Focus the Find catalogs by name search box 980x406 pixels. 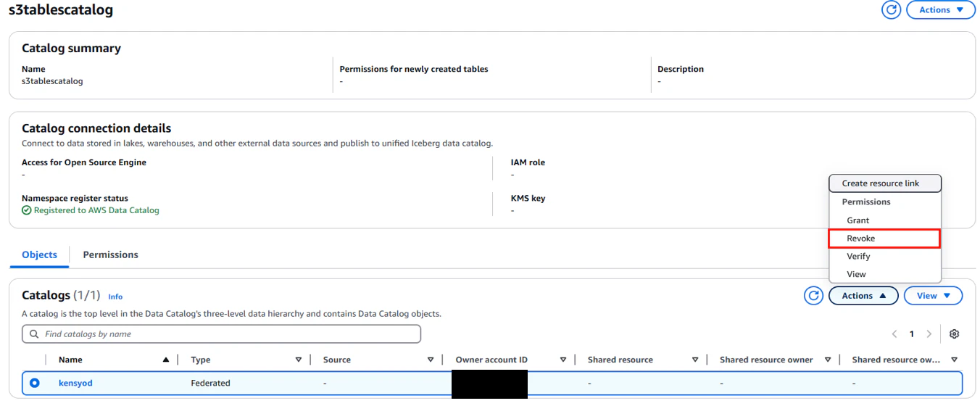click(x=221, y=334)
